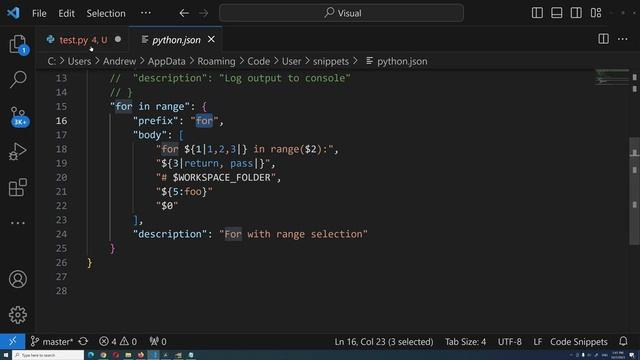This screenshot has width=640, height=360.
Task: Open the Extensions view
Action: 18,187
